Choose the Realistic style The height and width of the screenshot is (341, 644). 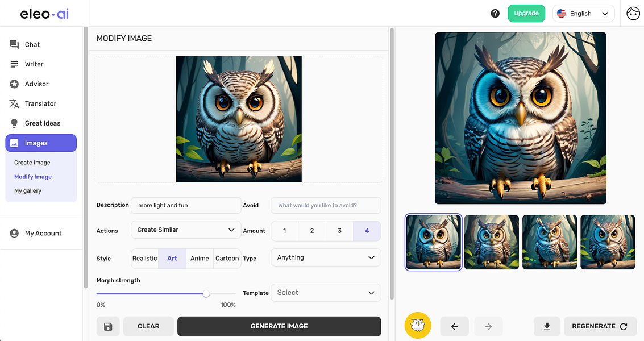(x=144, y=259)
